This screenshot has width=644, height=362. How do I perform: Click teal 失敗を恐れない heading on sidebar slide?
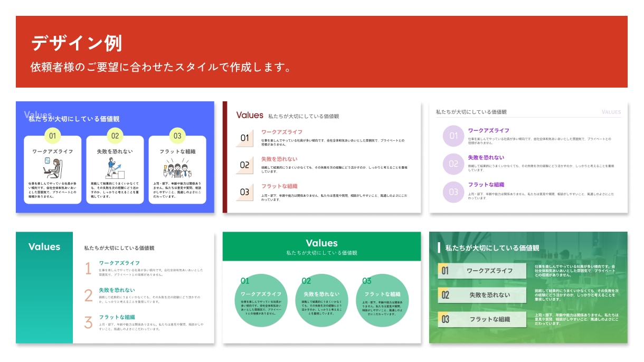pyautogui.click(x=117, y=290)
